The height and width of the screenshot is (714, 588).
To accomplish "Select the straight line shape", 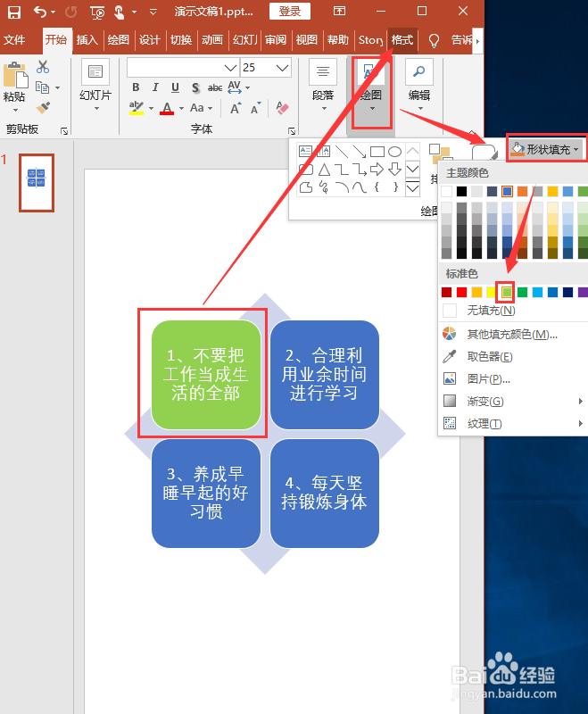I will click(x=342, y=151).
